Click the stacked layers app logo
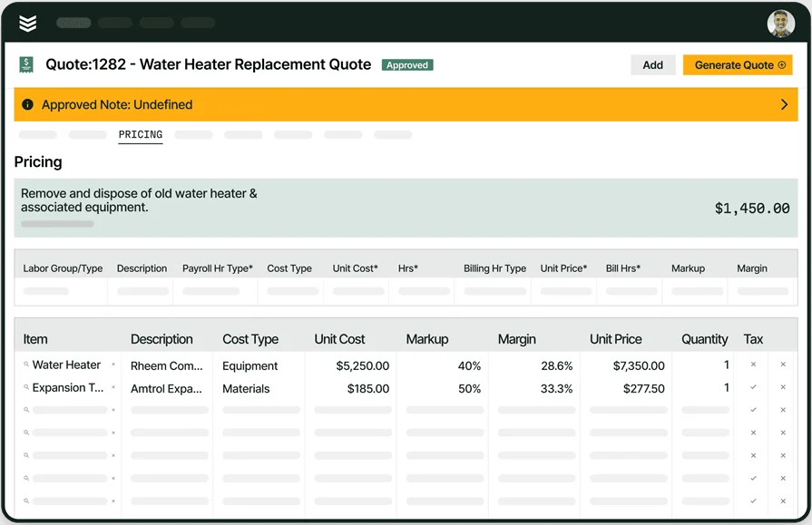This screenshot has height=525, width=812. tap(27, 24)
